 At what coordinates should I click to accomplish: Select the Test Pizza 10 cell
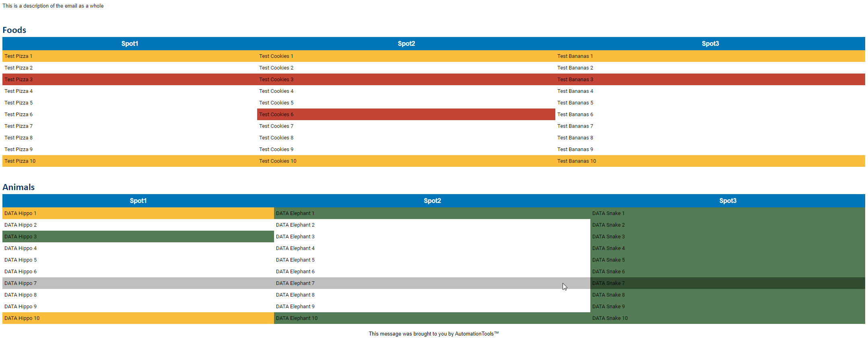tap(130, 161)
